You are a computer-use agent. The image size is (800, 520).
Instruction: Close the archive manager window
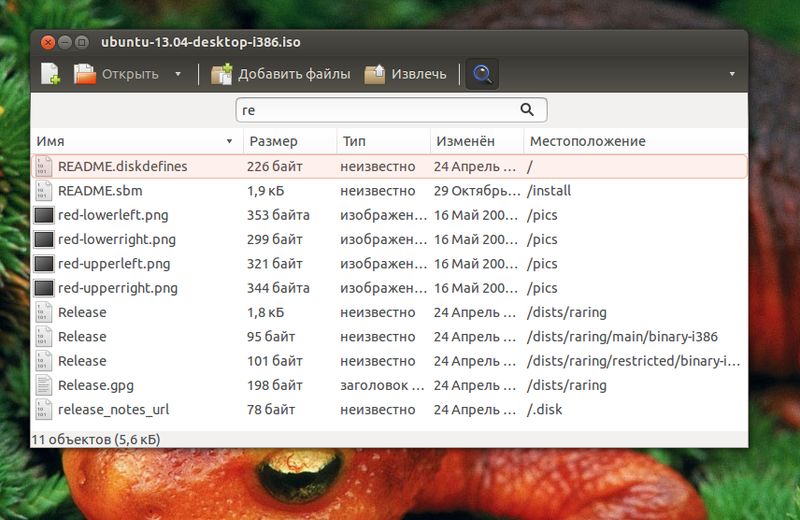[x=48, y=42]
